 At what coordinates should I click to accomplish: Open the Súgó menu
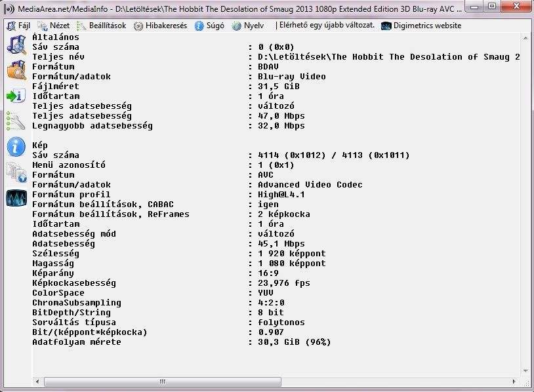[215, 26]
